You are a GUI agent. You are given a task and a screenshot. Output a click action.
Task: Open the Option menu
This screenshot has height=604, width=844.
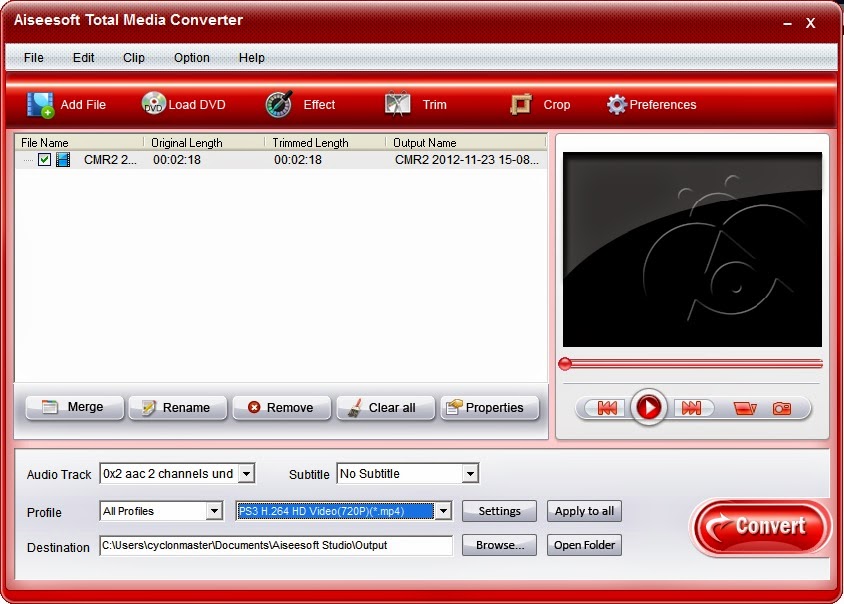(192, 58)
